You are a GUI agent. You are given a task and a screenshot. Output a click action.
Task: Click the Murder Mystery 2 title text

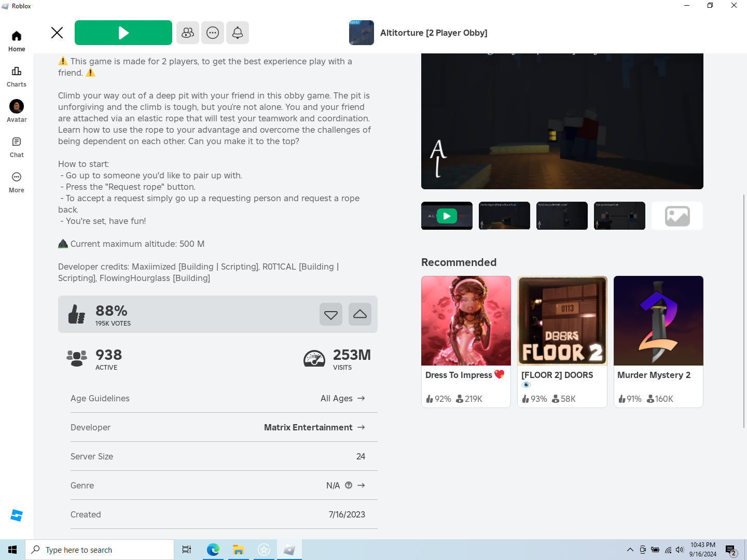(654, 375)
